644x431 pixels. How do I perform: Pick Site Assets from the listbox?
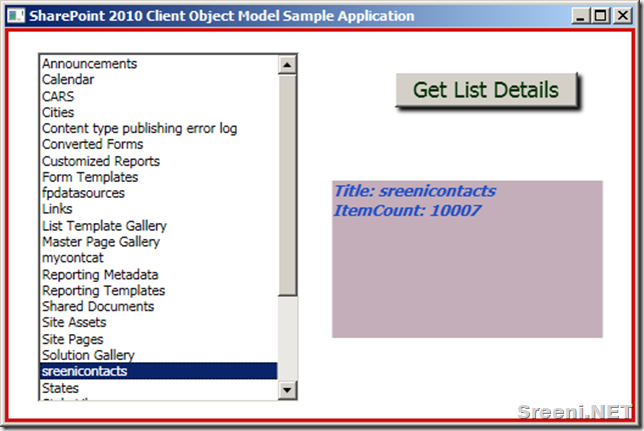[159, 323]
